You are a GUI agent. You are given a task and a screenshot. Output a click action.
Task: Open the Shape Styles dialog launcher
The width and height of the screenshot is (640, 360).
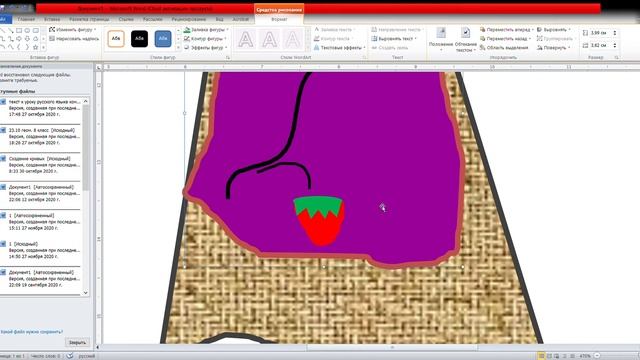tap(228, 58)
